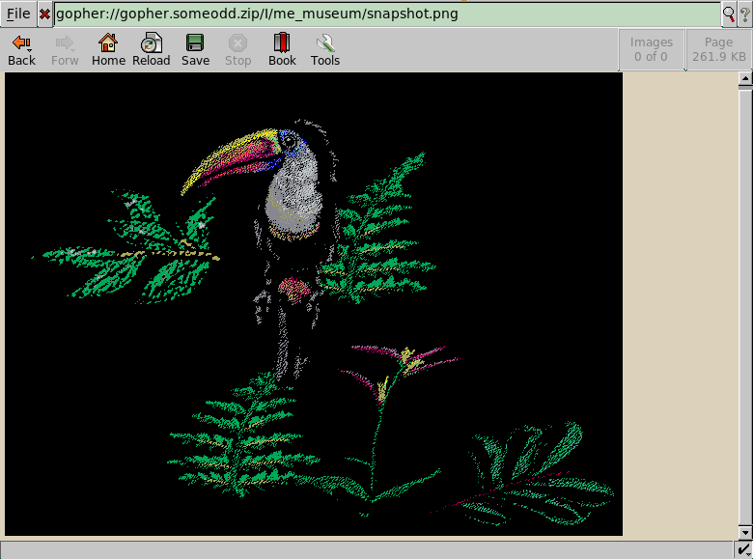Open the checkmark bug meter dropdown
This screenshot has width=753, height=560.
pyautogui.click(x=744, y=550)
